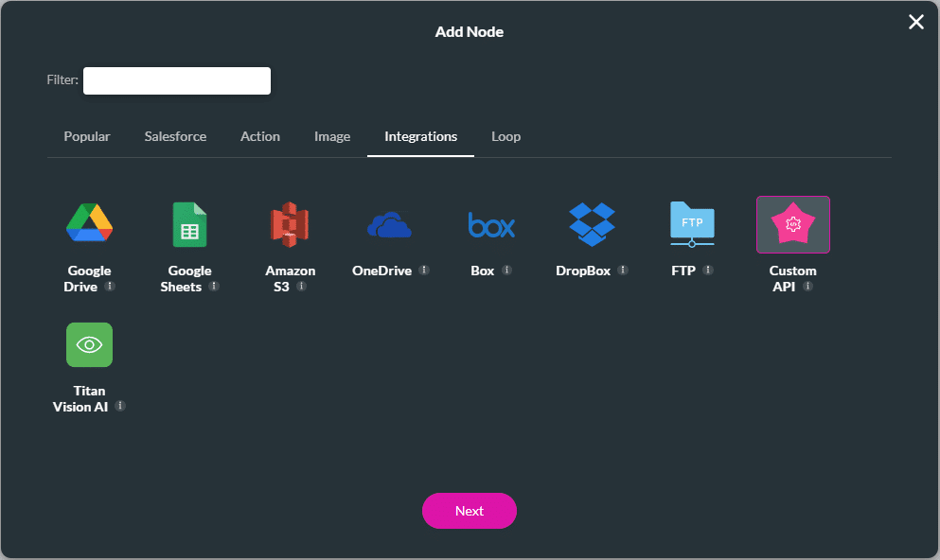Screen dimensions: 940x560
Task: Select the Google Sheets integration icon
Action: pos(189,224)
